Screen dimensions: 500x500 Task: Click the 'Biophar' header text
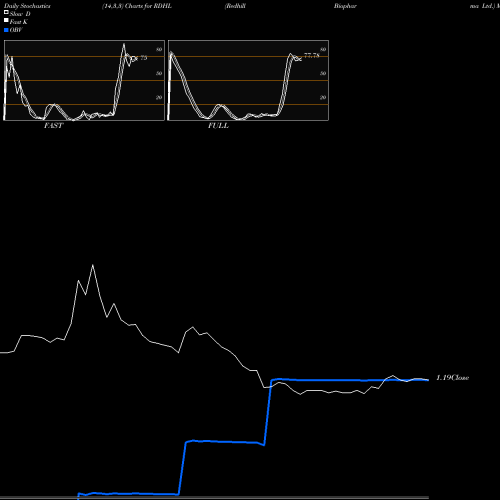tap(345, 6)
